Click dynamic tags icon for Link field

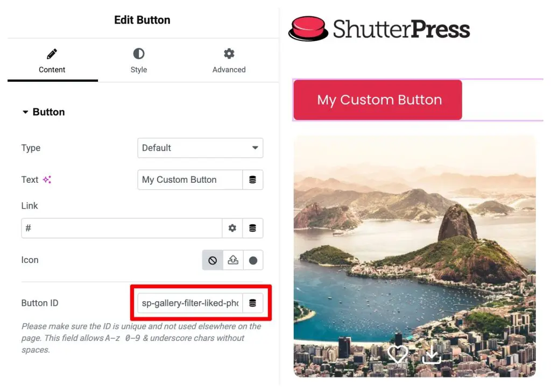[x=253, y=228]
